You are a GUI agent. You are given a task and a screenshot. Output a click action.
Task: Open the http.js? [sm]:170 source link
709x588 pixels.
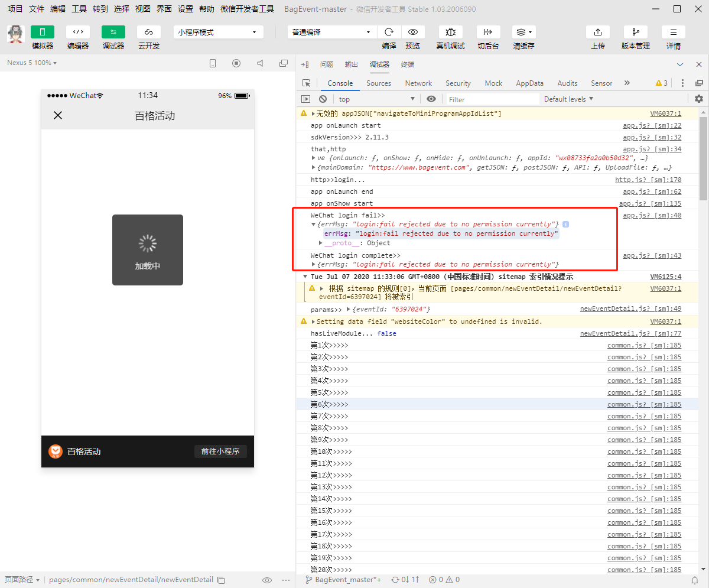(648, 180)
